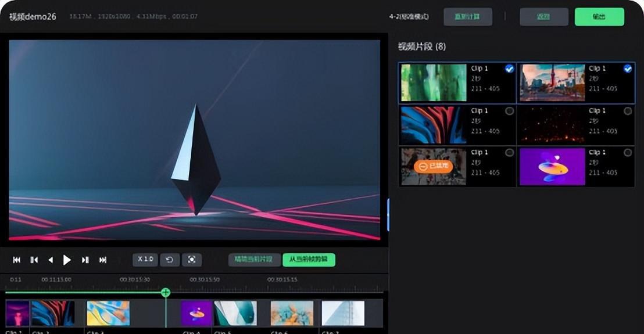Image resolution: width=644 pixels, height=334 pixels.
Task: Click the frame capture focus icon
Action: pyautogui.click(x=192, y=260)
